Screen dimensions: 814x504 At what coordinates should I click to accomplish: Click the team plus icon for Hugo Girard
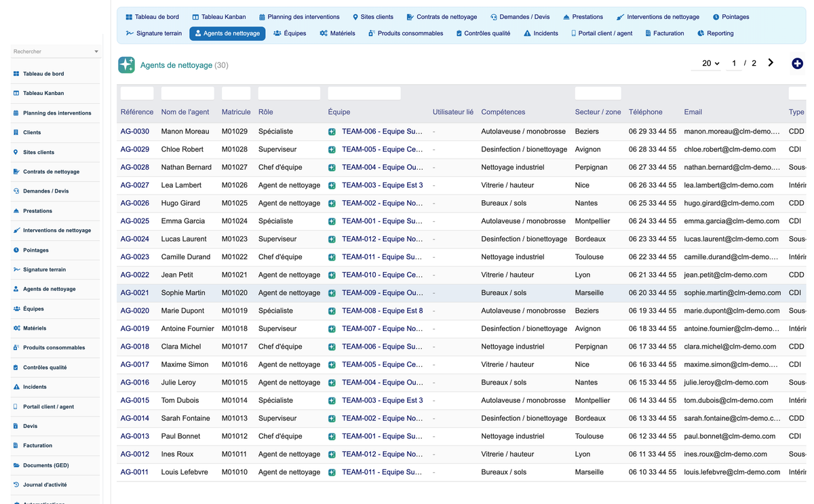point(332,203)
